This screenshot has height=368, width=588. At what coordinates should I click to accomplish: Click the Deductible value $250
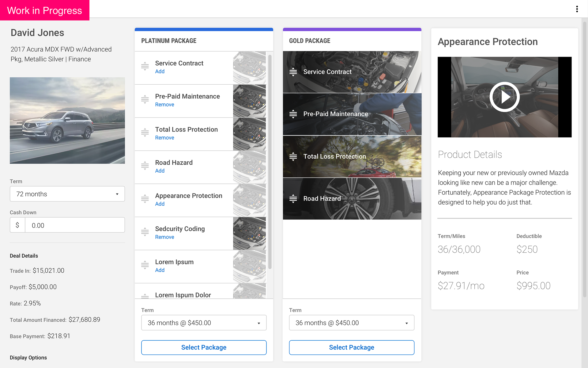(x=527, y=249)
